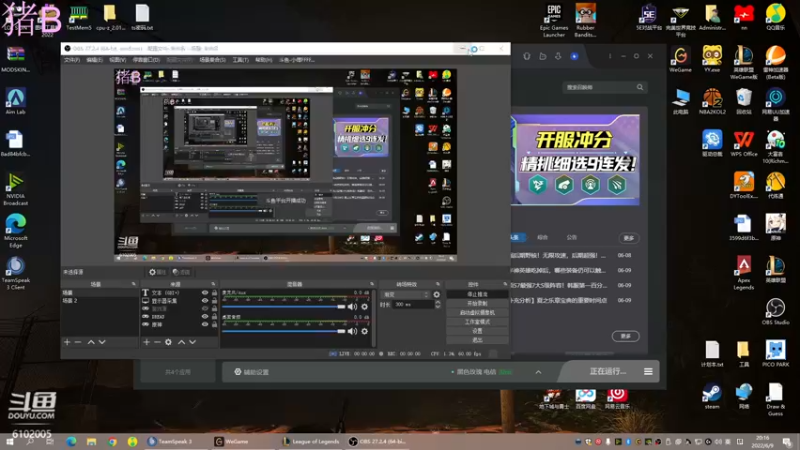The width and height of the screenshot is (800, 450).
Task: Pop out the 场景 dock panel with its header icon
Action: (x=134, y=284)
